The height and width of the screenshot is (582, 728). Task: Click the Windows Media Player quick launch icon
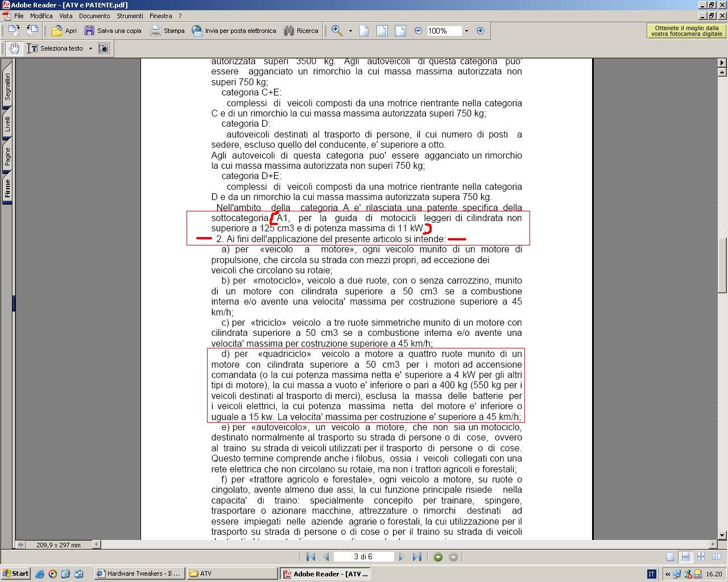pos(53,574)
